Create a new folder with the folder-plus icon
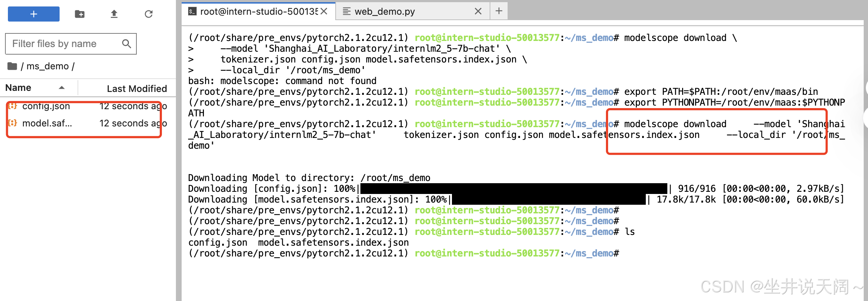Screen dimensions: 868x301 pos(80,14)
